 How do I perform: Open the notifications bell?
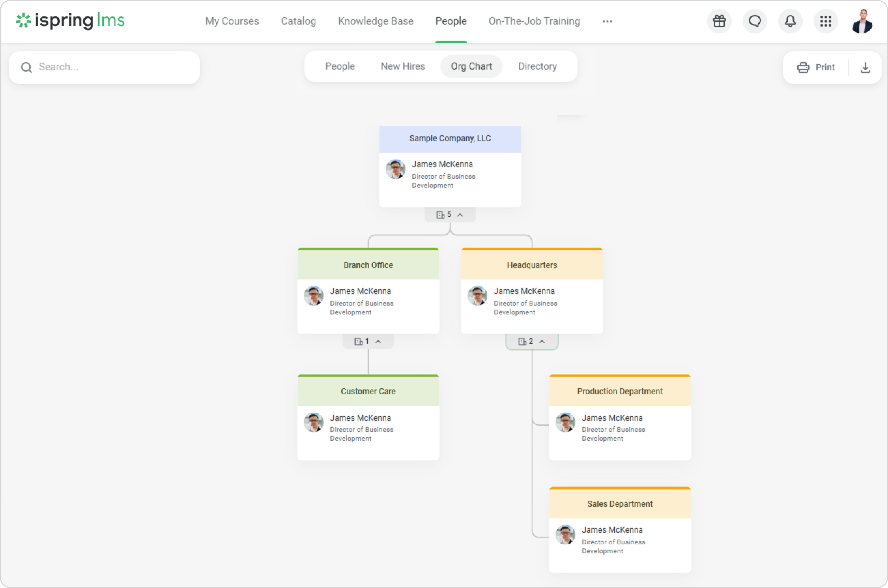790,21
